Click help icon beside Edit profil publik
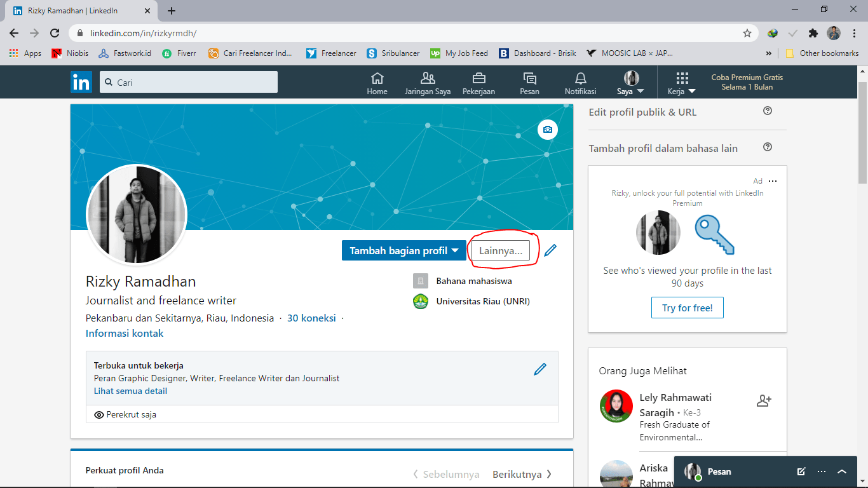The height and width of the screenshot is (488, 868). coord(768,111)
